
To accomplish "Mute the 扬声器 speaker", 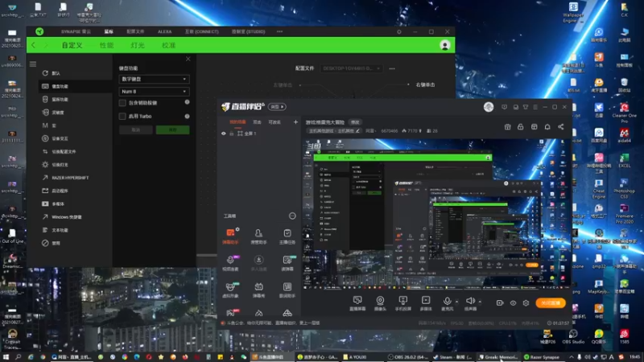I will tap(470, 303).
